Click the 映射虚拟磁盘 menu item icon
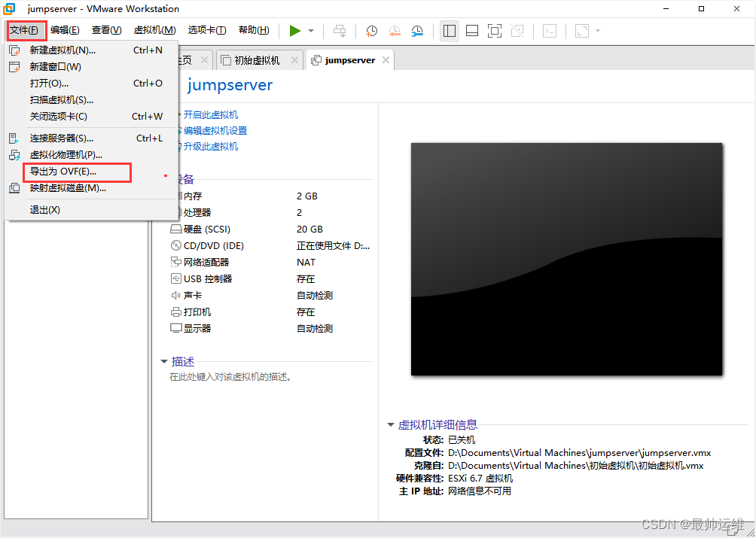 (15, 188)
